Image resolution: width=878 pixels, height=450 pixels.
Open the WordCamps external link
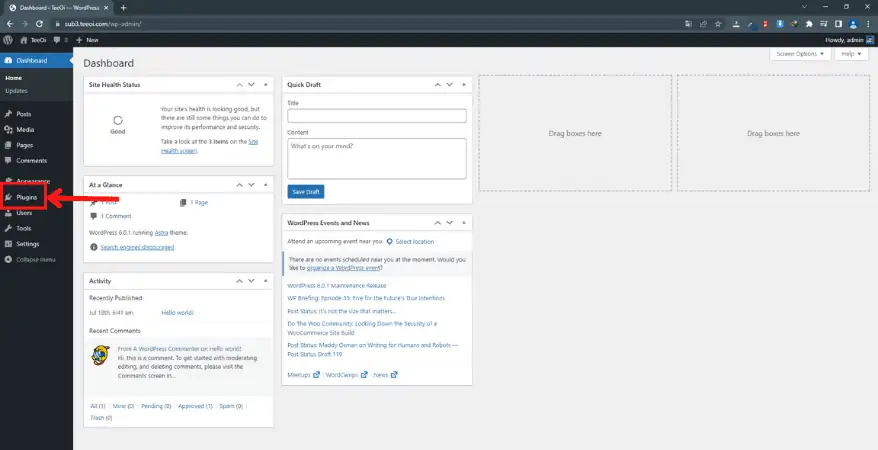click(347, 375)
